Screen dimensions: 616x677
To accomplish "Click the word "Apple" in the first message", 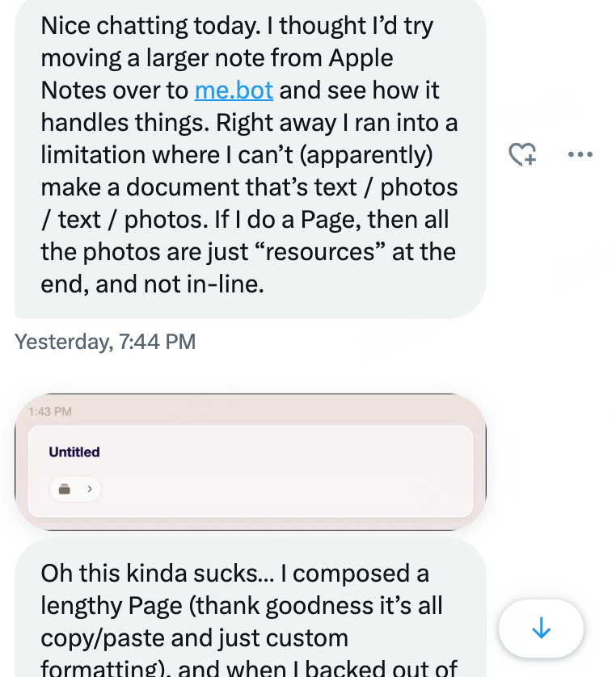I will tap(357, 58).
